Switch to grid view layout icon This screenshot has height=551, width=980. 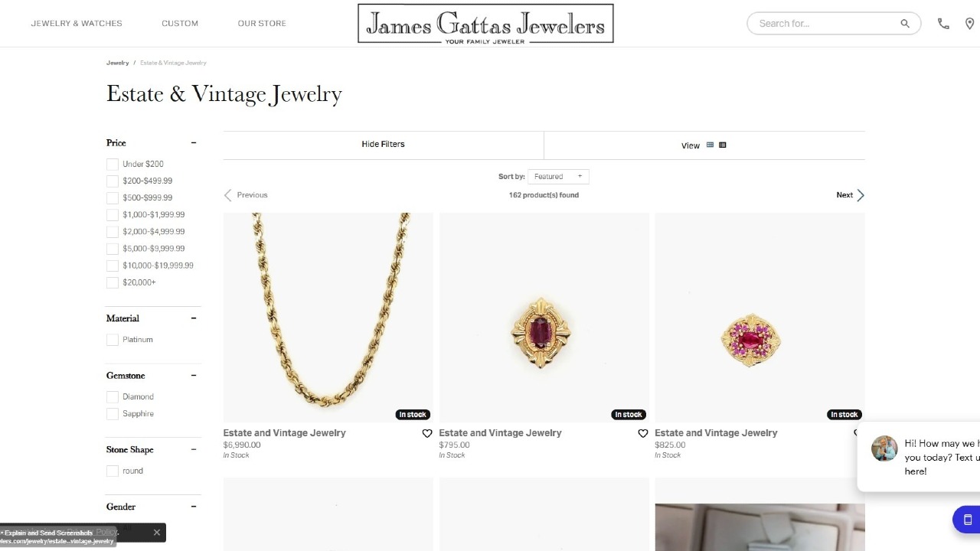(x=710, y=145)
